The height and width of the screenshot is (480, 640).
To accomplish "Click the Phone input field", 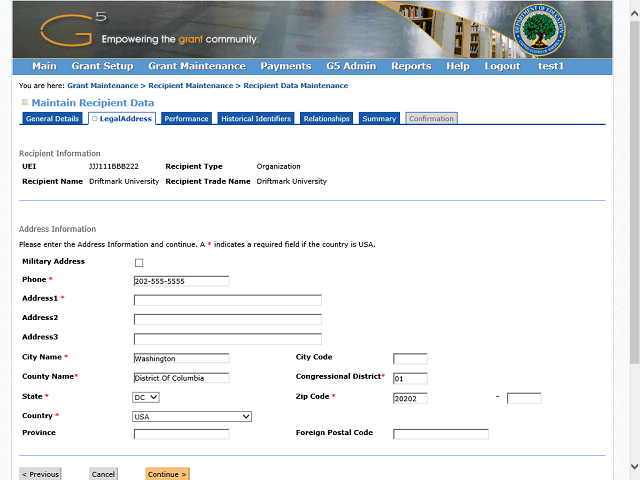I will [x=182, y=281].
